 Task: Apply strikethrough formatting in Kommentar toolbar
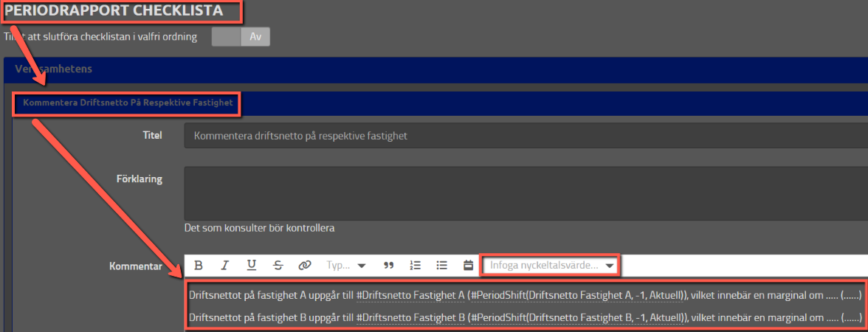pyautogui.click(x=278, y=265)
